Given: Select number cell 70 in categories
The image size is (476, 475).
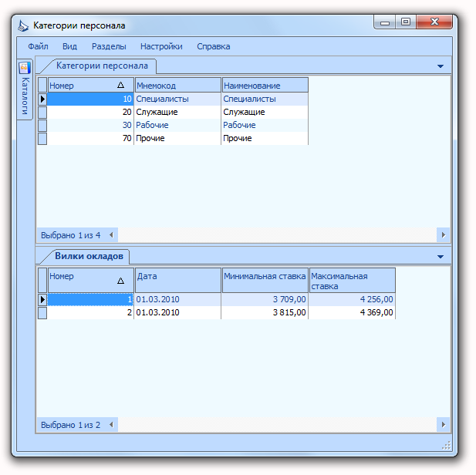Looking at the screenshot, I should coord(90,138).
